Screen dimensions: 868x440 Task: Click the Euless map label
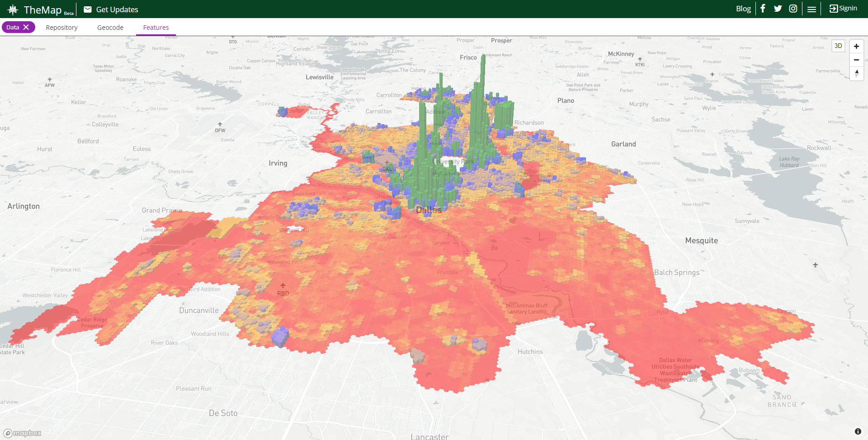(x=142, y=149)
